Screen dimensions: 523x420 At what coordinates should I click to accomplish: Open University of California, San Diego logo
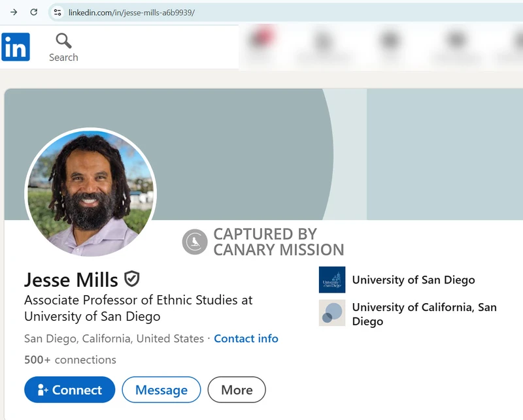332,313
